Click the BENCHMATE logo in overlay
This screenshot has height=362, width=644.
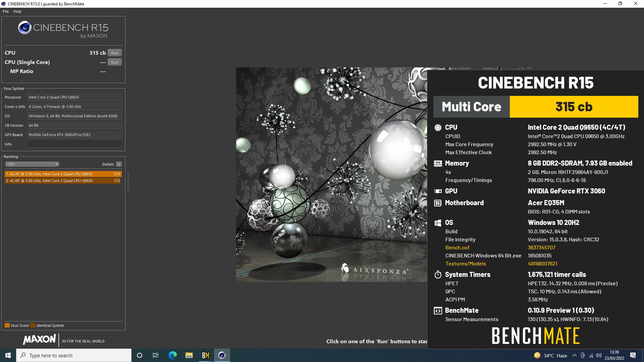[x=536, y=336]
